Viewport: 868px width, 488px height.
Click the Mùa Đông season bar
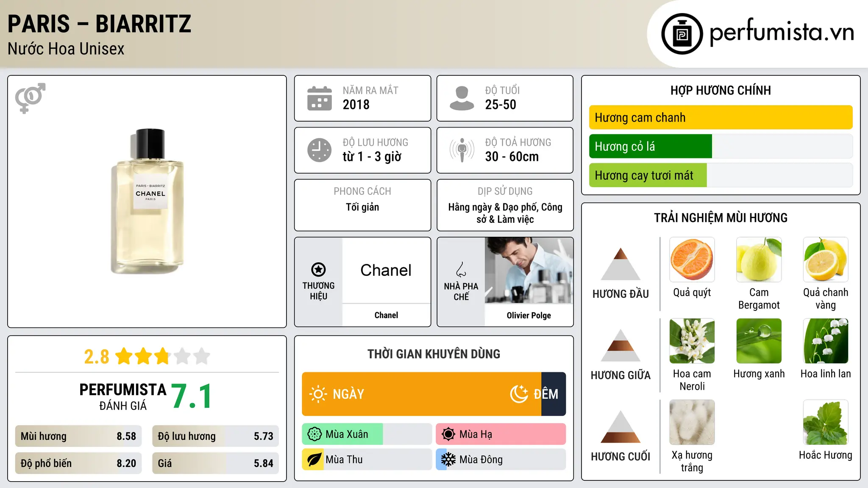coord(501,460)
